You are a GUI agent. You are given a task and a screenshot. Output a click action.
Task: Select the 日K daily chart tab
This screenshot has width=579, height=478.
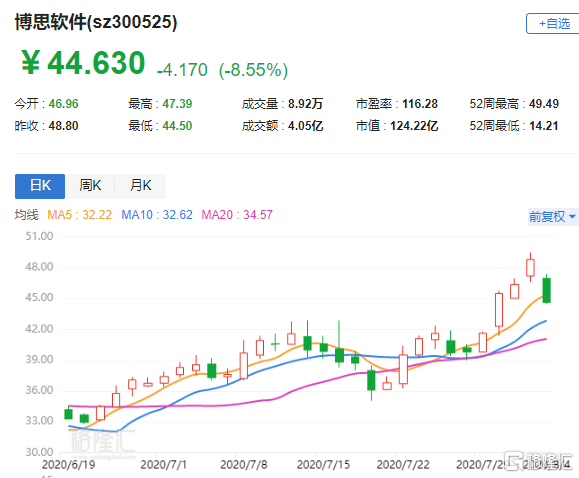[40, 186]
